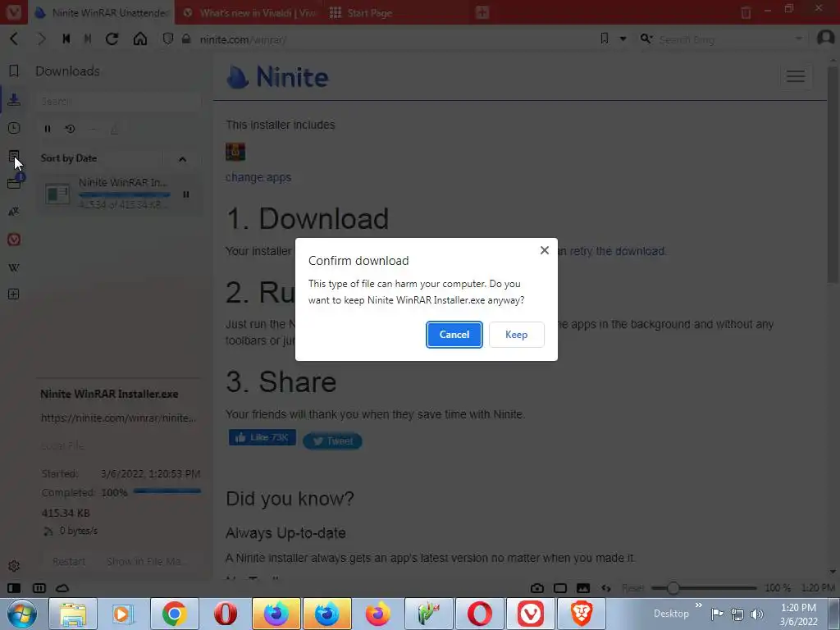
Task: Close the Confirm download dialog with X
Action: point(545,250)
